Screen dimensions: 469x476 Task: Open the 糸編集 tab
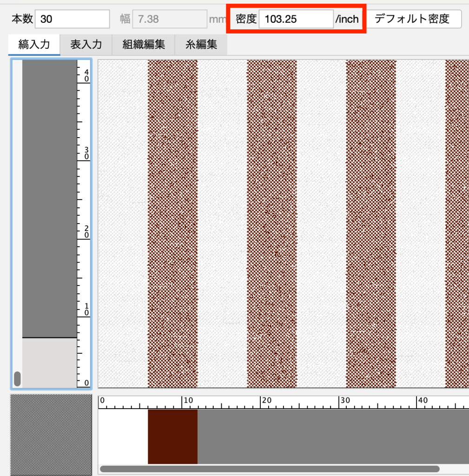coord(201,45)
